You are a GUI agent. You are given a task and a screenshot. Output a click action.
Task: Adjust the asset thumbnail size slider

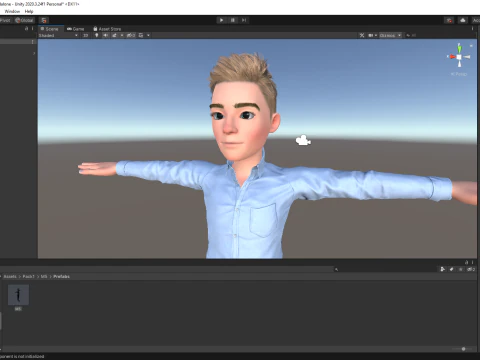point(463,349)
